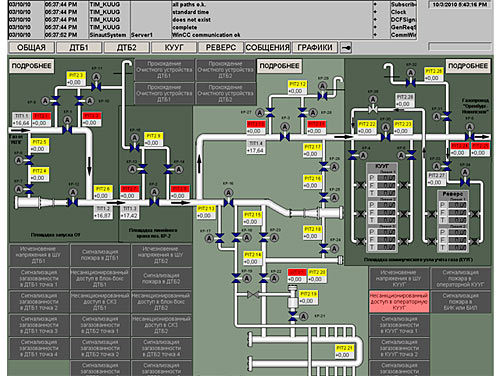Open the ГРАФИКИ trends tab
Screen dimensions: 500x376
coord(315,48)
